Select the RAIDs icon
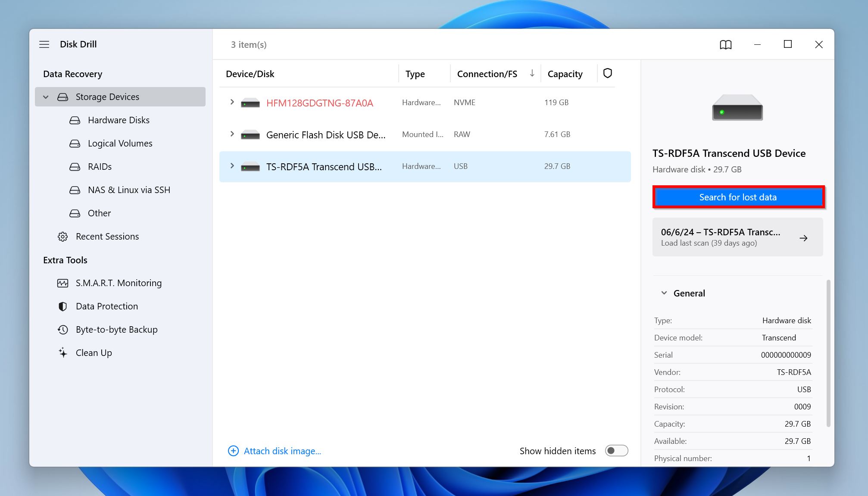 pyautogui.click(x=75, y=166)
